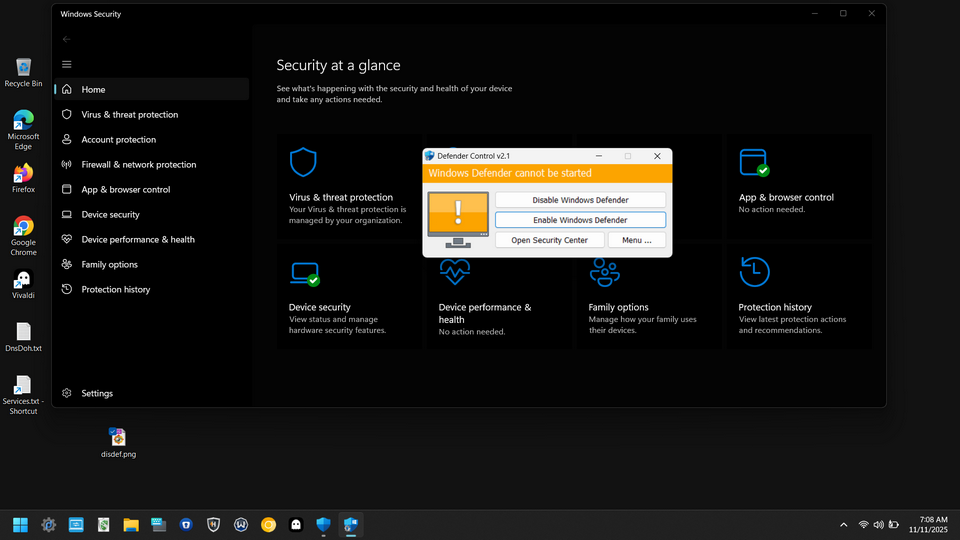Open Virus & threat protection sidebar item
This screenshot has width=960, height=540.
point(151,114)
